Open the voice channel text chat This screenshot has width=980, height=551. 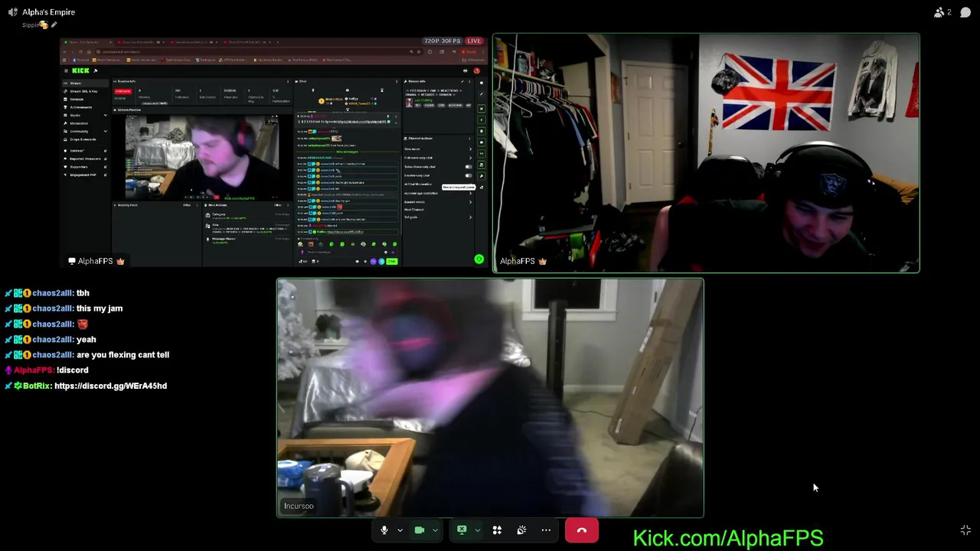tap(965, 12)
